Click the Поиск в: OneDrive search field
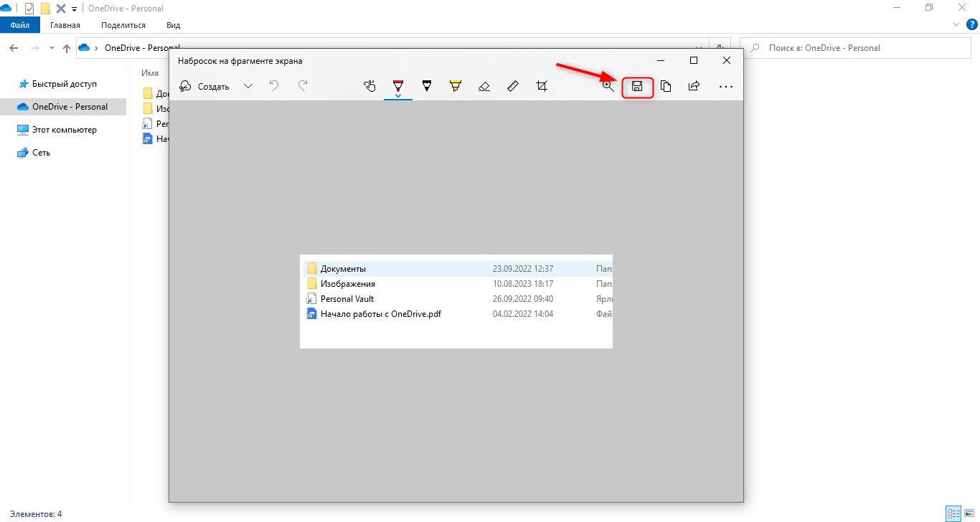The image size is (980, 522). [x=854, y=48]
